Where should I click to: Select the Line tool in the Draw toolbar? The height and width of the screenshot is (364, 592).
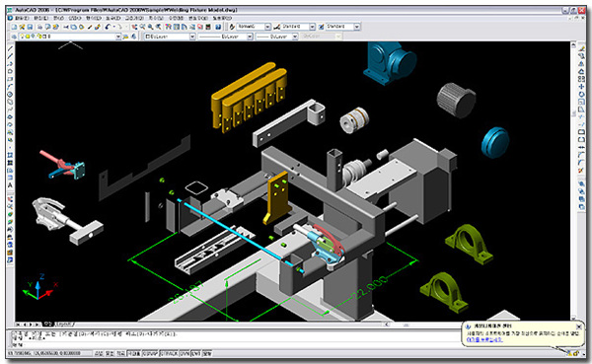point(10,48)
